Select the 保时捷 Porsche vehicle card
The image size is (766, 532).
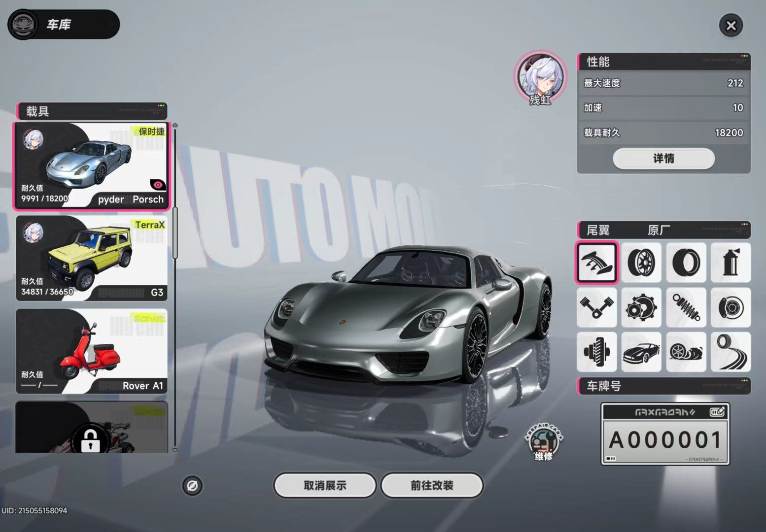(92, 166)
